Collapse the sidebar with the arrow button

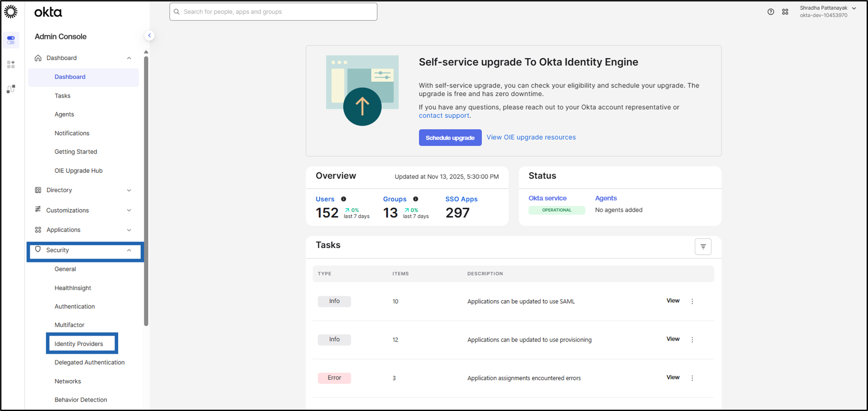149,36
